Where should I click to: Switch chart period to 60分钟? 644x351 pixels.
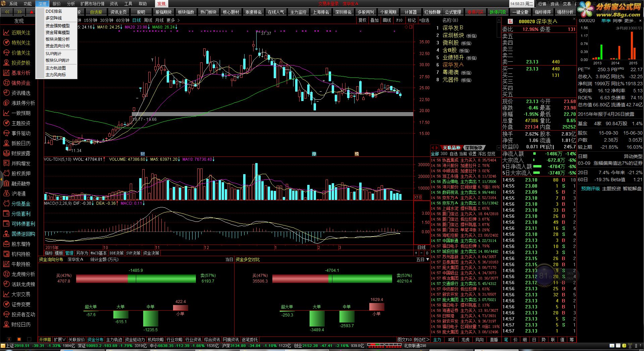(123, 20)
